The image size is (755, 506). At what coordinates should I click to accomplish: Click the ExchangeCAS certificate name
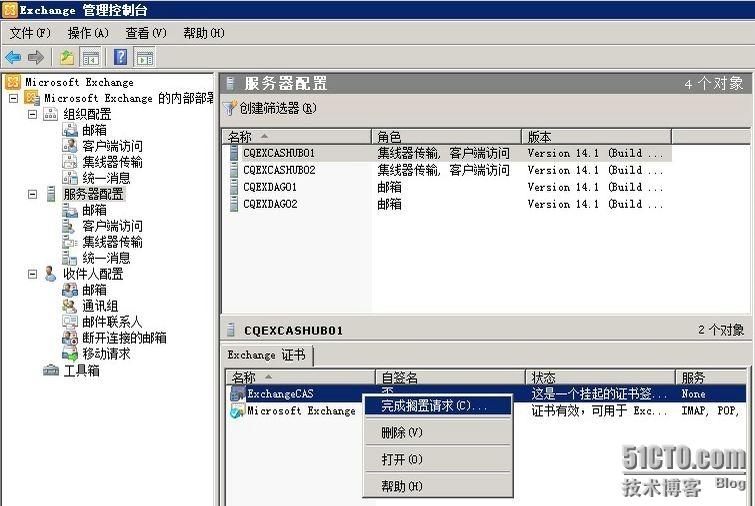[280, 394]
